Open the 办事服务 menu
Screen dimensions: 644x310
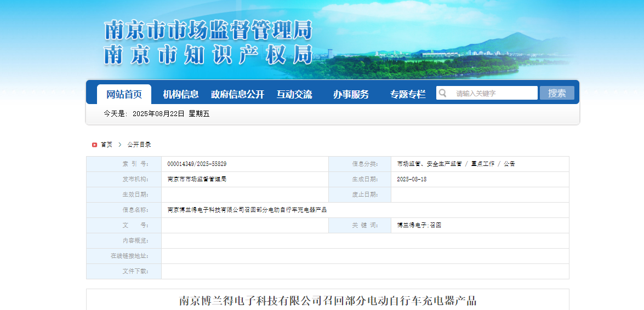point(351,94)
